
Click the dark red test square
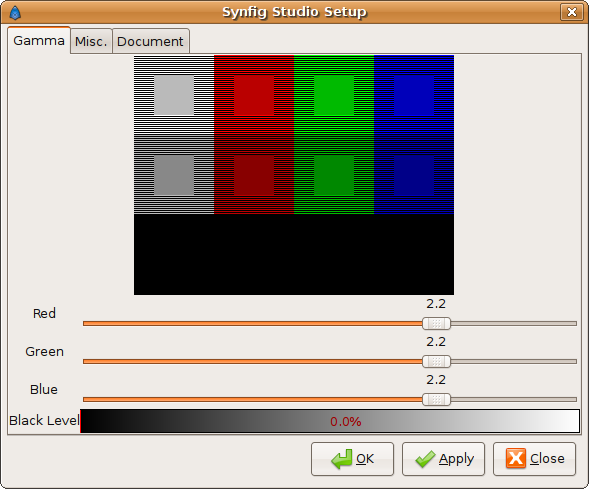pos(254,175)
